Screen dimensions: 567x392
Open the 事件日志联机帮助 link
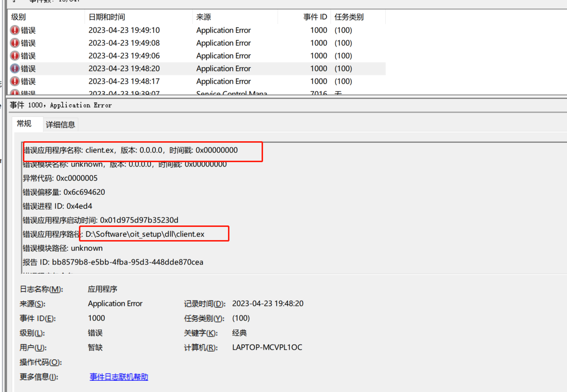(x=119, y=377)
